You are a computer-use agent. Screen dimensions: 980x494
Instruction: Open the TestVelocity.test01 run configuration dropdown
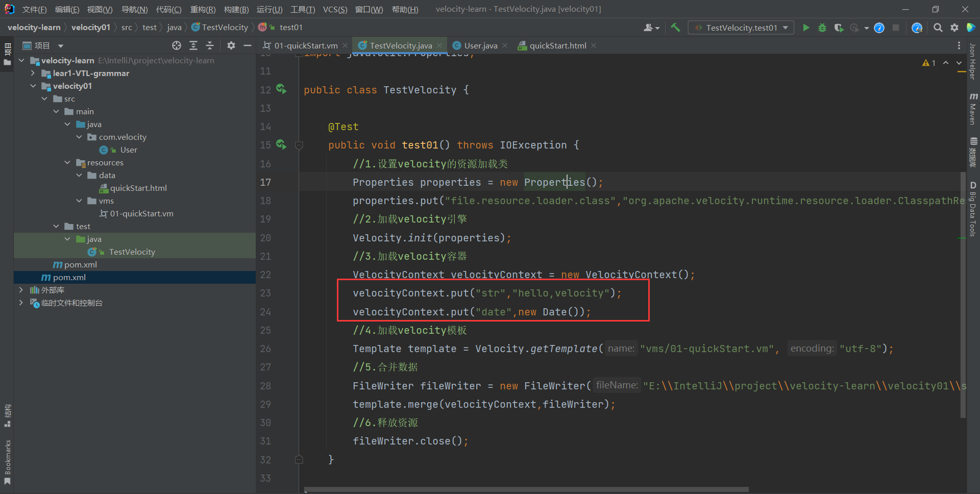point(741,28)
